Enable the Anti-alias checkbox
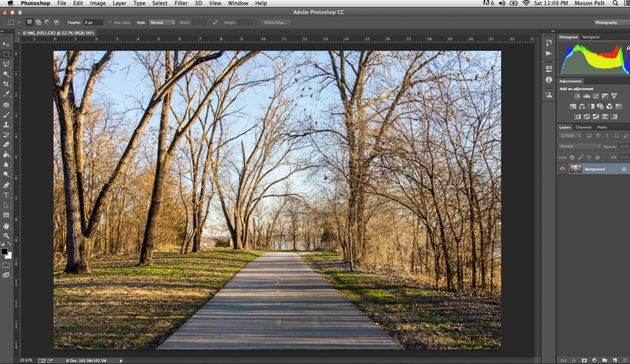The image size is (630, 364). (x=110, y=23)
